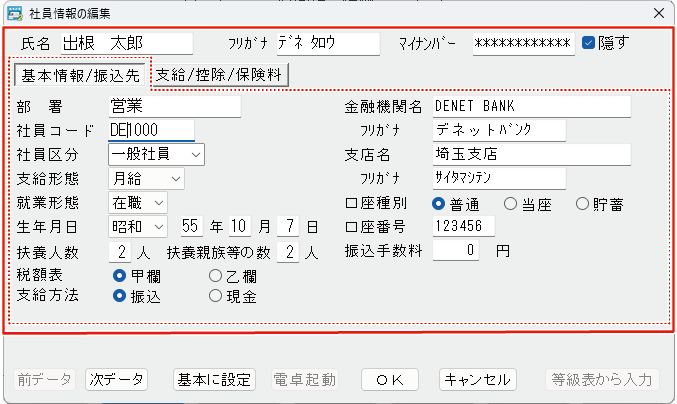Open the 社員区分 dropdown
Image resolution: width=677 pixels, height=404 pixels.
(156, 154)
